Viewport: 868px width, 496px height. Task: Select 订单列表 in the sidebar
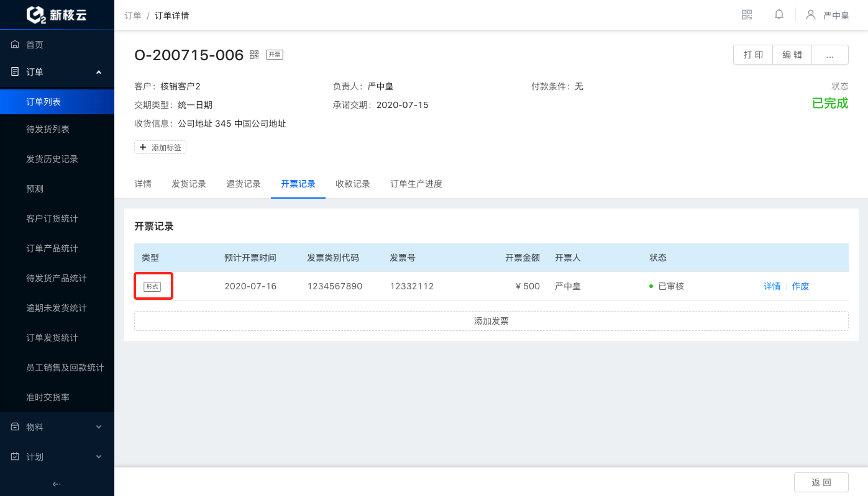tap(57, 102)
